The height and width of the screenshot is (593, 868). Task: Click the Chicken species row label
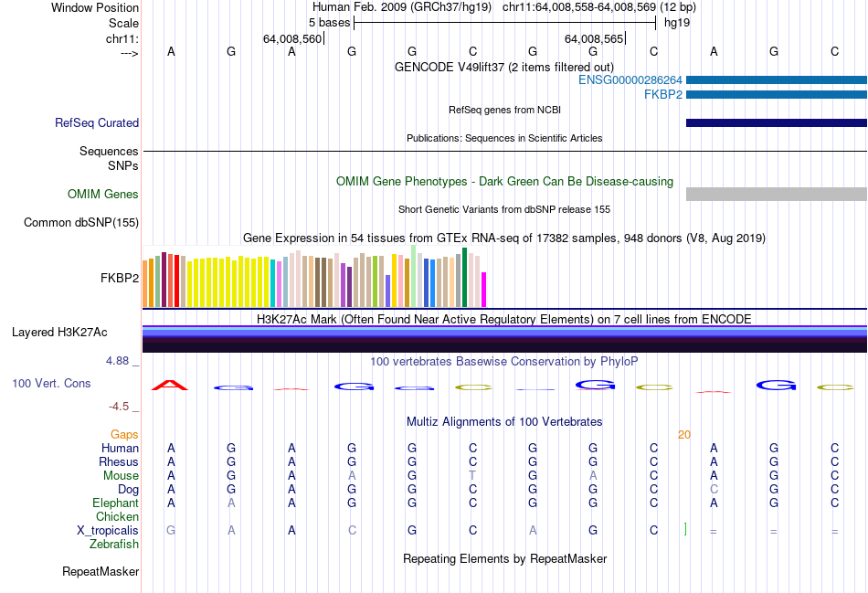pyautogui.click(x=117, y=516)
